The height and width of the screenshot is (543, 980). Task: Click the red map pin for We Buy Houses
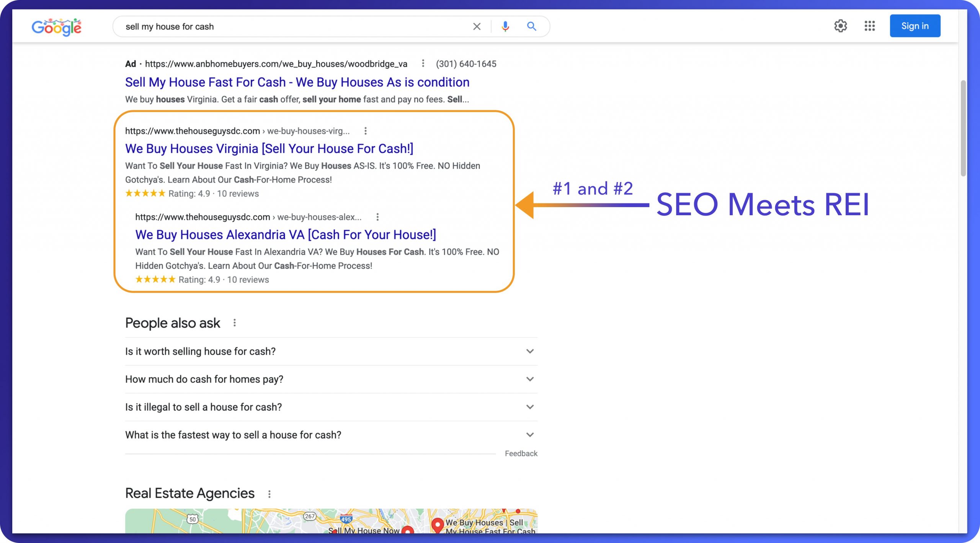pos(437,525)
